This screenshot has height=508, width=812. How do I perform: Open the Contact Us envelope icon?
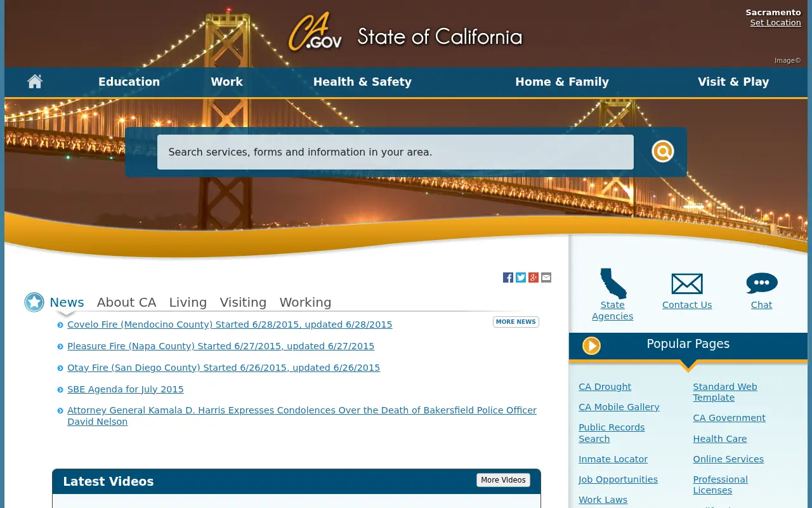pyautogui.click(x=687, y=284)
